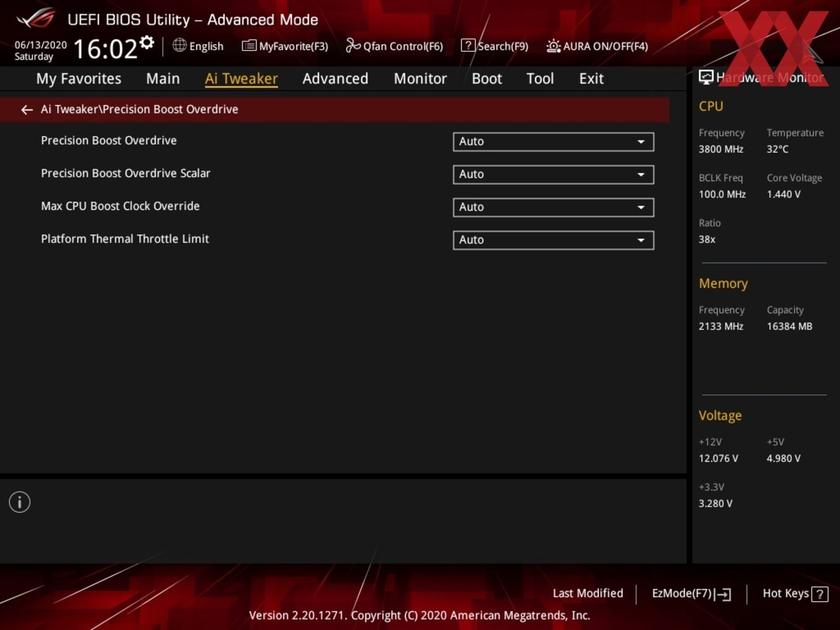Switch to EzMode(F7)
This screenshot has width=840, height=630.
[692, 594]
